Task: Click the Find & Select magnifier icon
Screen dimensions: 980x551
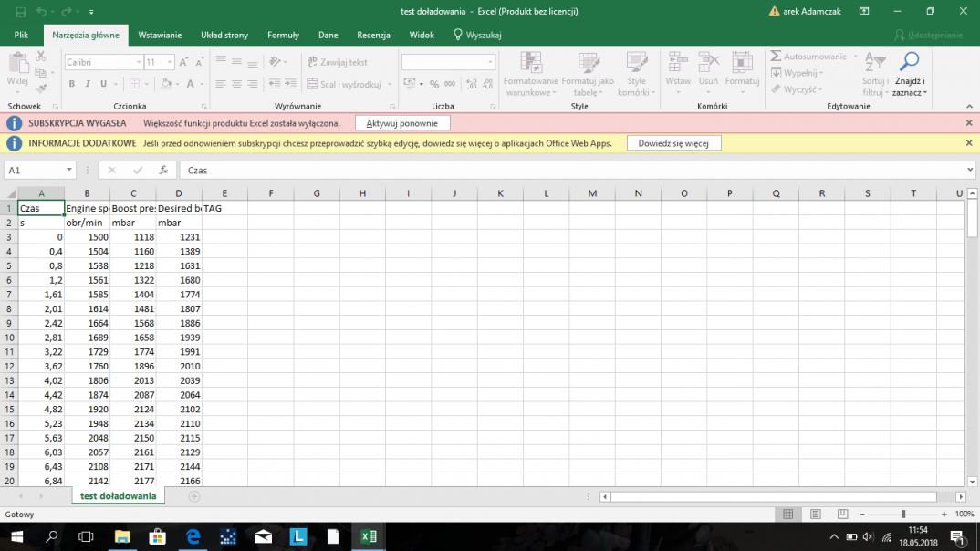Action: coord(909,62)
